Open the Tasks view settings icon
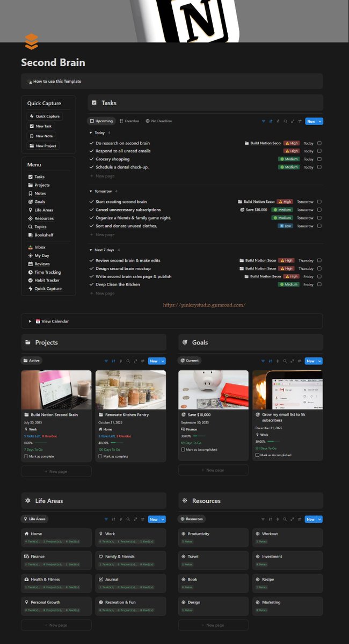Image resolution: width=349 pixels, height=644 pixels. pyautogui.click(x=300, y=121)
